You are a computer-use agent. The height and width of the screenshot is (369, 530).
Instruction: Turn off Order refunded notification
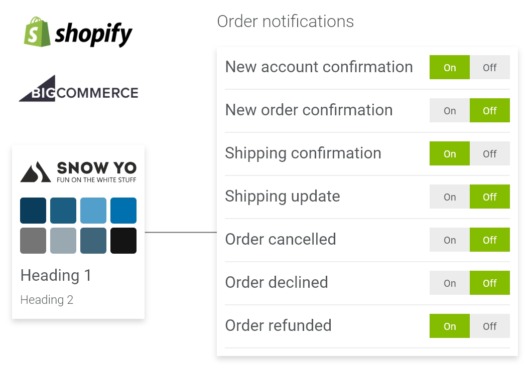click(x=489, y=326)
